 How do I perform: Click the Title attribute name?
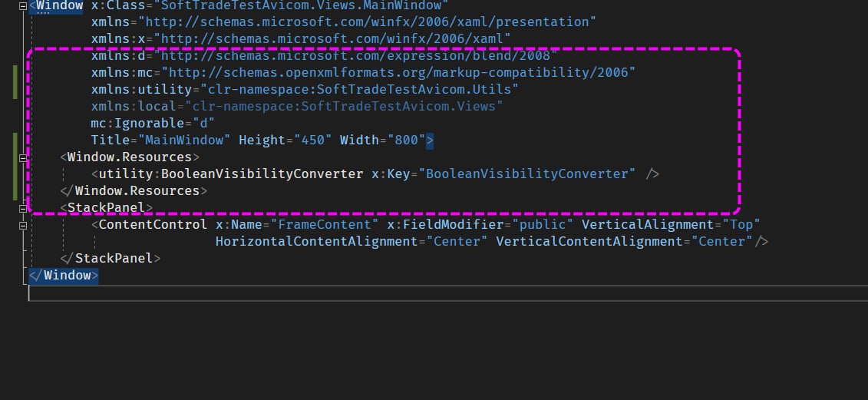[111, 140]
